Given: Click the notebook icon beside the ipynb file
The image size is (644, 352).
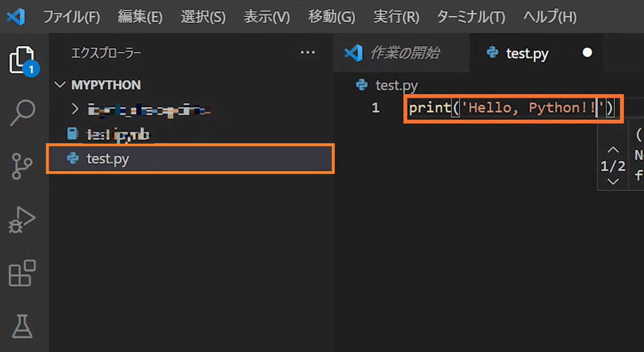Looking at the screenshot, I should coord(72,134).
